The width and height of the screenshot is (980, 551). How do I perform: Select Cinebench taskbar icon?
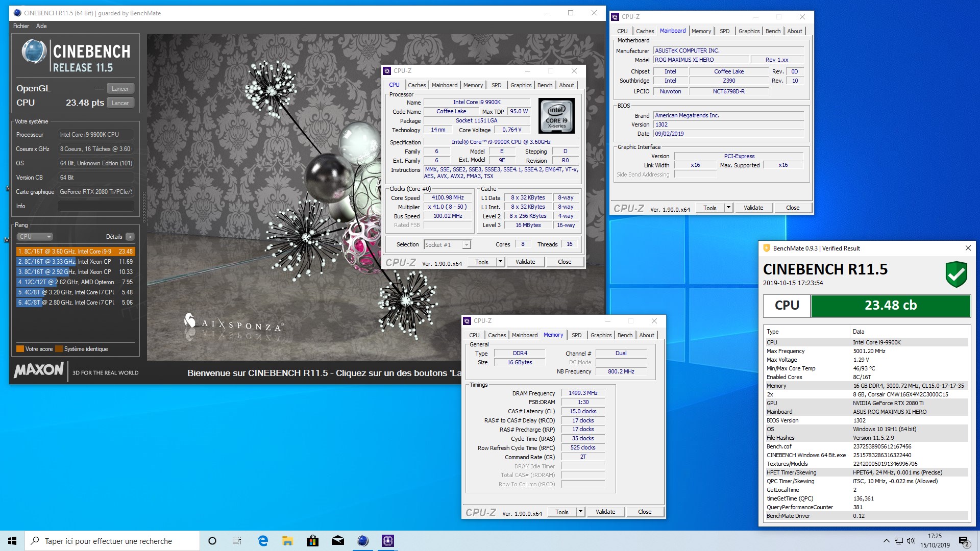pos(363,541)
